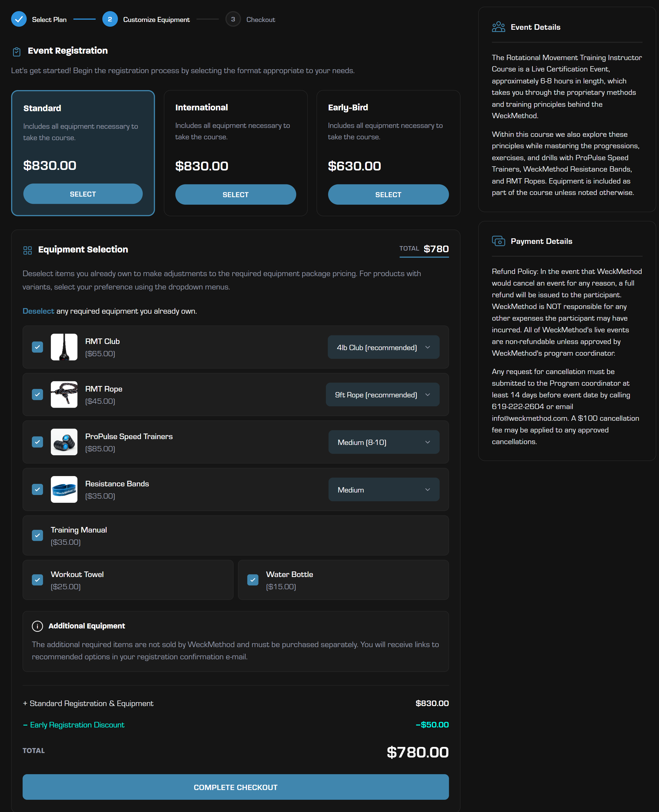Deselect the Training Manual checkbox
The width and height of the screenshot is (659, 812).
(37, 535)
